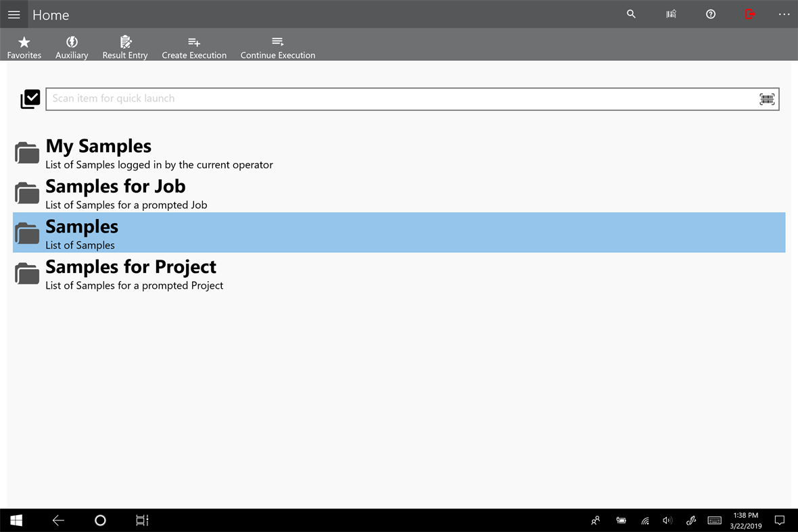Toggle the checkmark icon beside the scan field
Viewport: 798px width, 532px height.
point(30,99)
